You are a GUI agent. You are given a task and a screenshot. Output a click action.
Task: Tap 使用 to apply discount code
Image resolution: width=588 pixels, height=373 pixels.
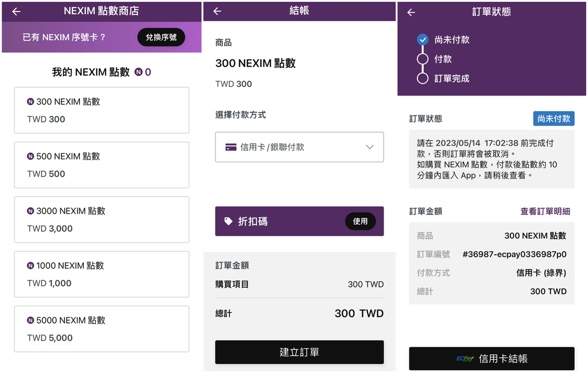click(360, 221)
